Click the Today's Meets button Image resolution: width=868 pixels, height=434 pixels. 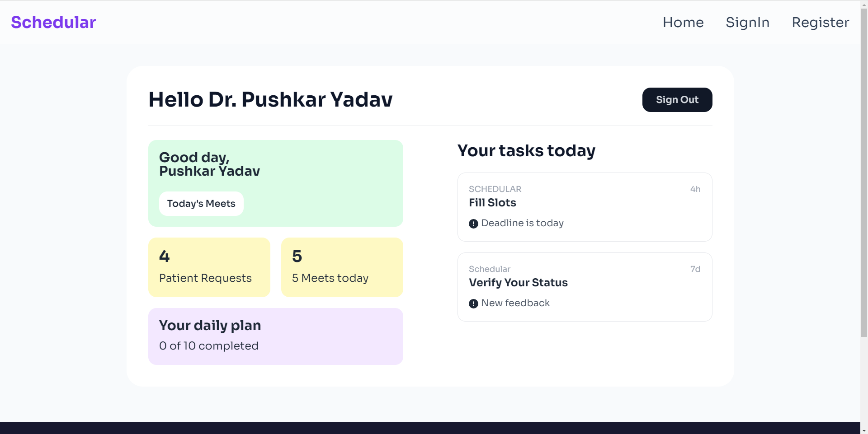point(201,204)
